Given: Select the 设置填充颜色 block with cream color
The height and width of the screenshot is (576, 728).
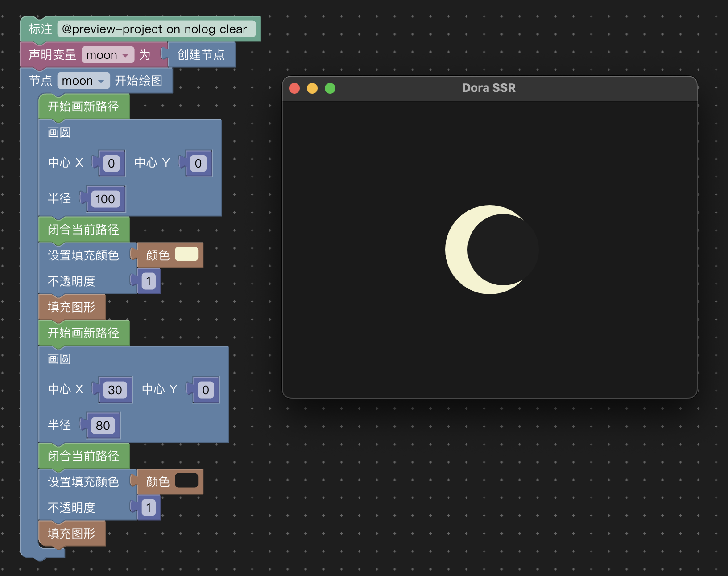Looking at the screenshot, I should pos(83,255).
